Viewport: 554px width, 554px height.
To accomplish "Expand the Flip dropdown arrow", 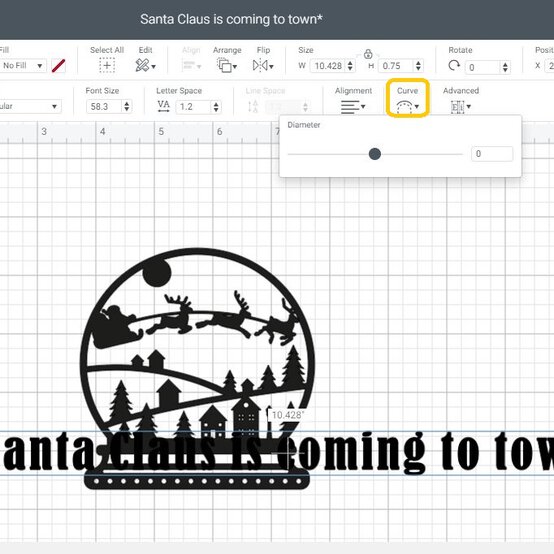I will pos(271,67).
